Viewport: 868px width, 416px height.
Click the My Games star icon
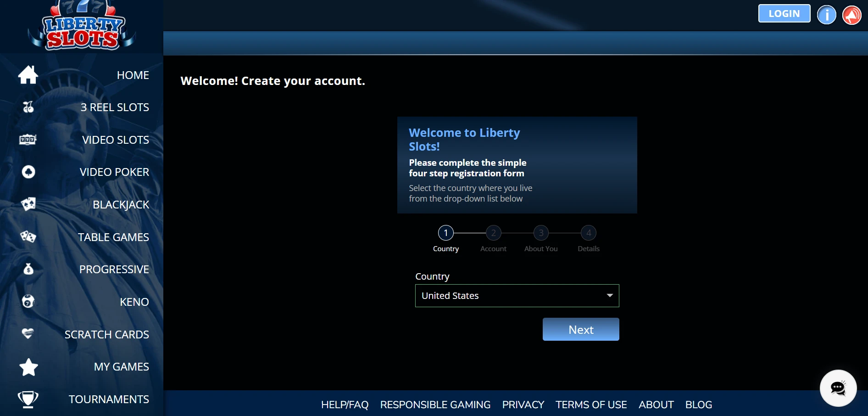pyautogui.click(x=28, y=367)
